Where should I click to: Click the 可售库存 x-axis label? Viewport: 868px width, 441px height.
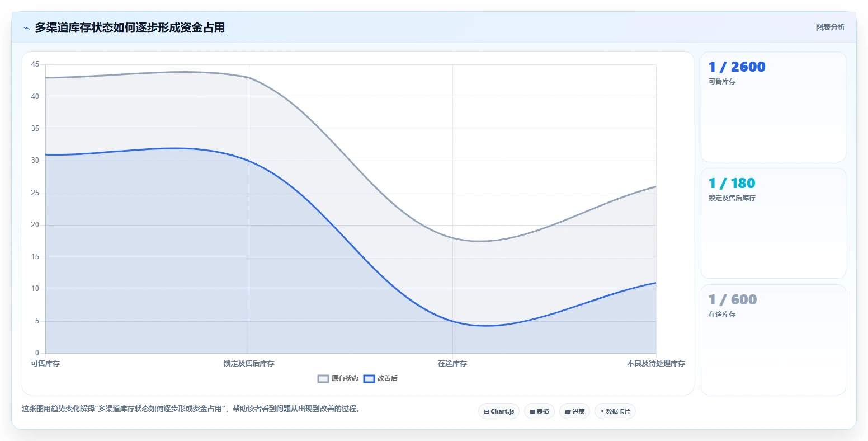tap(45, 363)
